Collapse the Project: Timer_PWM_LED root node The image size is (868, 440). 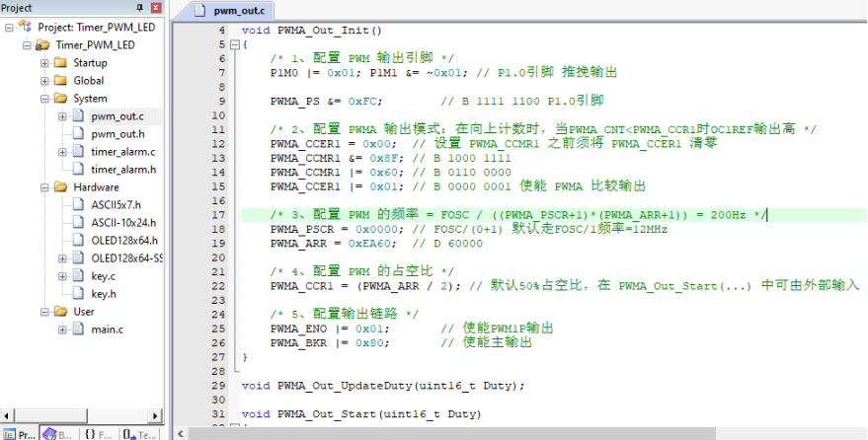tap(9, 27)
